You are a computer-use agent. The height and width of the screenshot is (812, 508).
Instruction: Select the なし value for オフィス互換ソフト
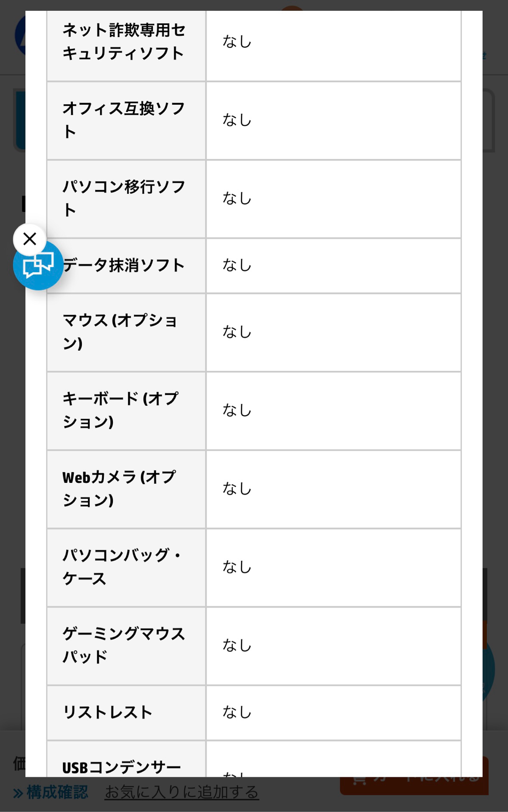point(237,120)
